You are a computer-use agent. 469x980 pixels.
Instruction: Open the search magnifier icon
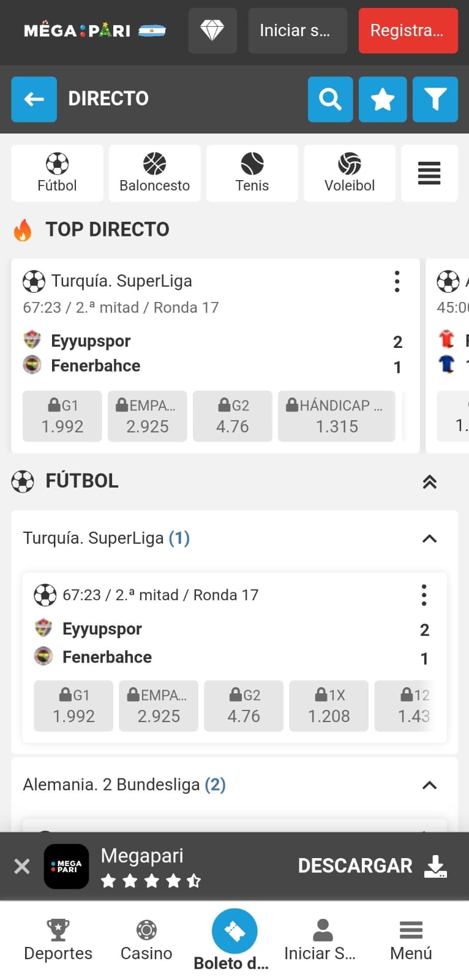click(330, 99)
